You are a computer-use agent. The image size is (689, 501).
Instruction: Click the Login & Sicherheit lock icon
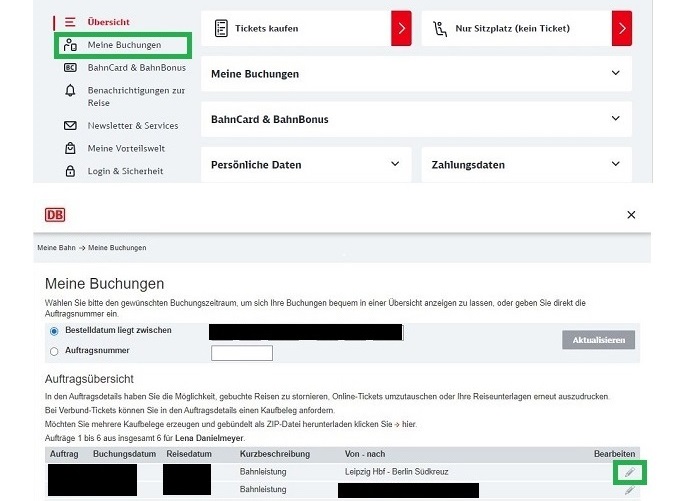[x=70, y=171]
